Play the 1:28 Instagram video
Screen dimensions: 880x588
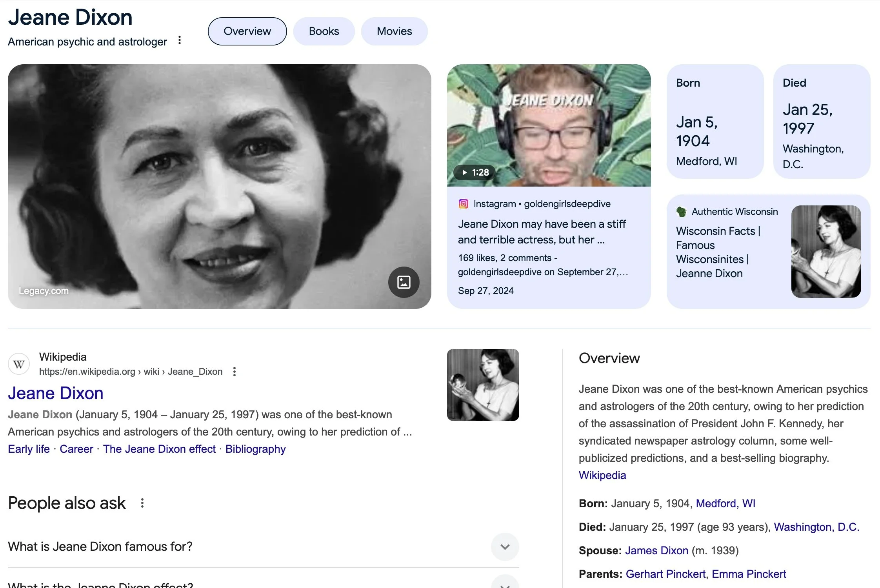[474, 172]
